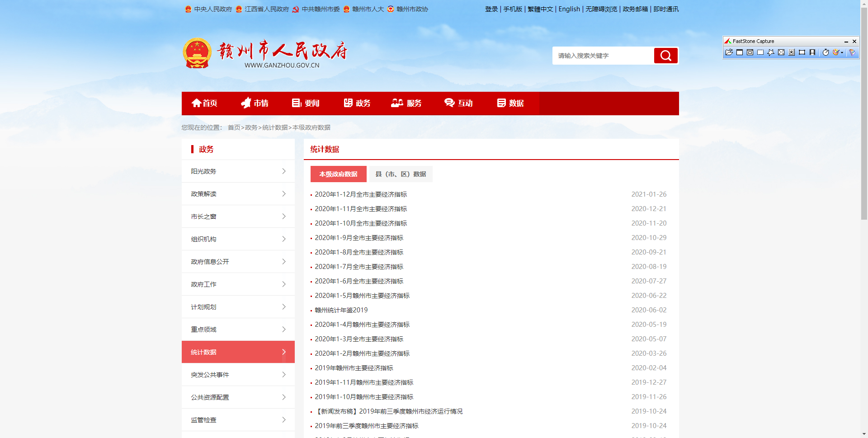Switch site language to English
868x438 pixels.
coord(569,9)
